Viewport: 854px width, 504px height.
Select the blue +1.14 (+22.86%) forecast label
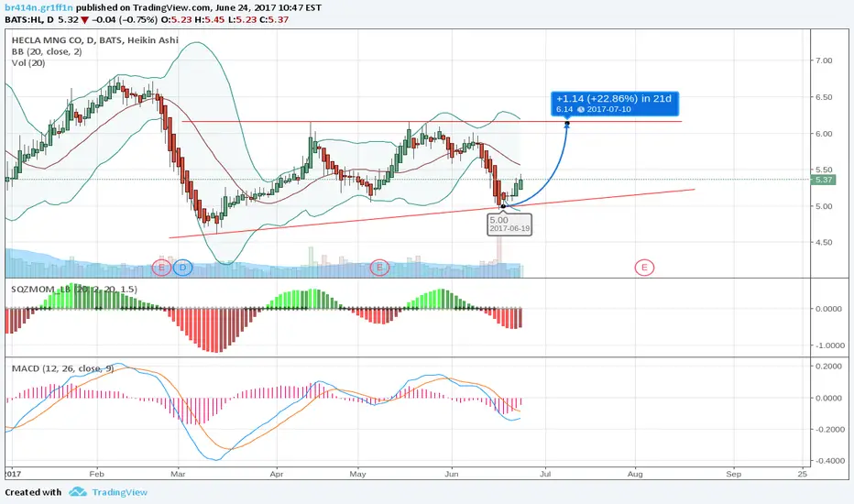coord(615,104)
